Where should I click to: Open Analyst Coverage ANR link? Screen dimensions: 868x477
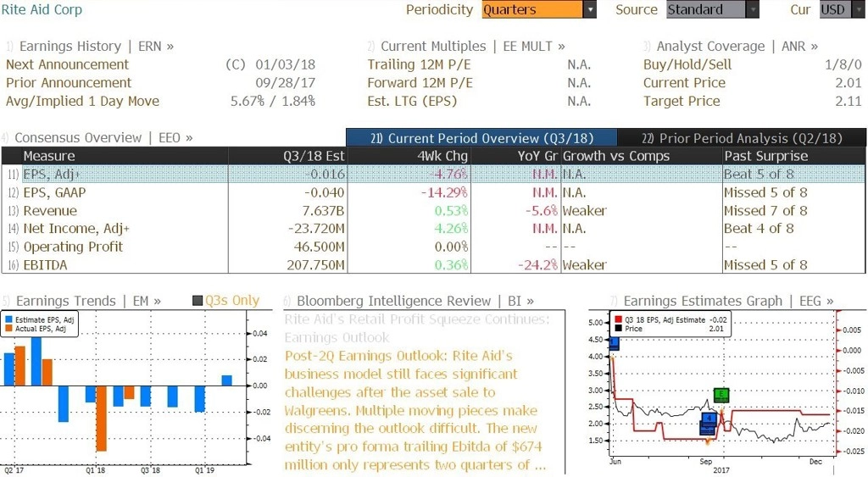(737, 47)
